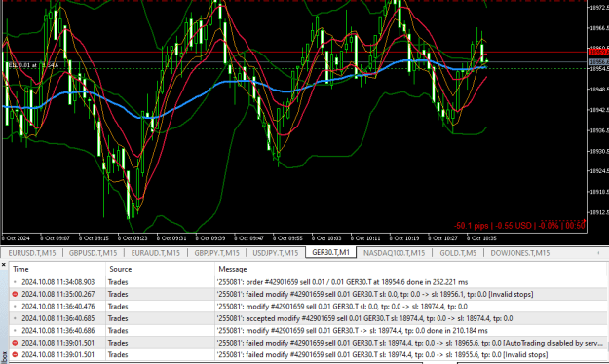Click the red '-50.1 pips | -0.55 USD' profit text
The image size is (609, 364).
[519, 226]
